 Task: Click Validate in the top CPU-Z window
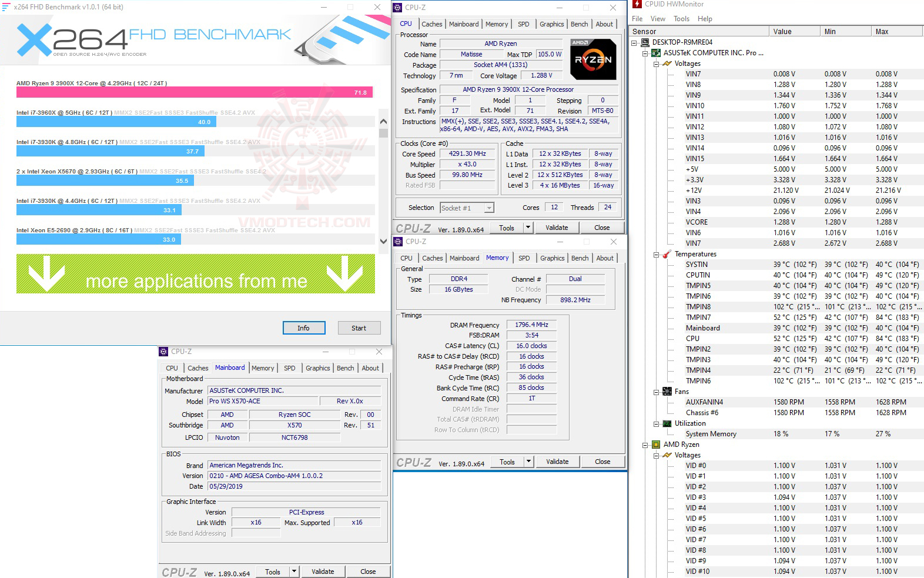[x=557, y=228]
